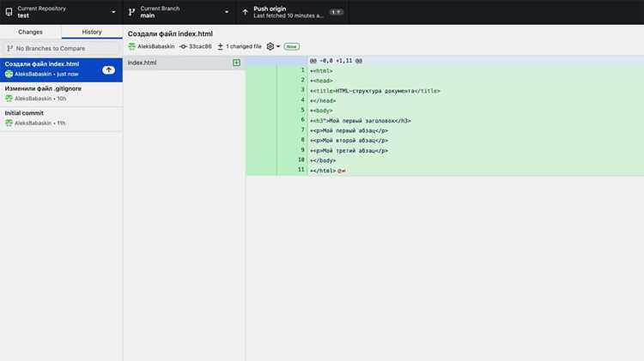Open the Current Branch dropdown
This screenshot has height=361, width=644.
pyautogui.click(x=179, y=12)
